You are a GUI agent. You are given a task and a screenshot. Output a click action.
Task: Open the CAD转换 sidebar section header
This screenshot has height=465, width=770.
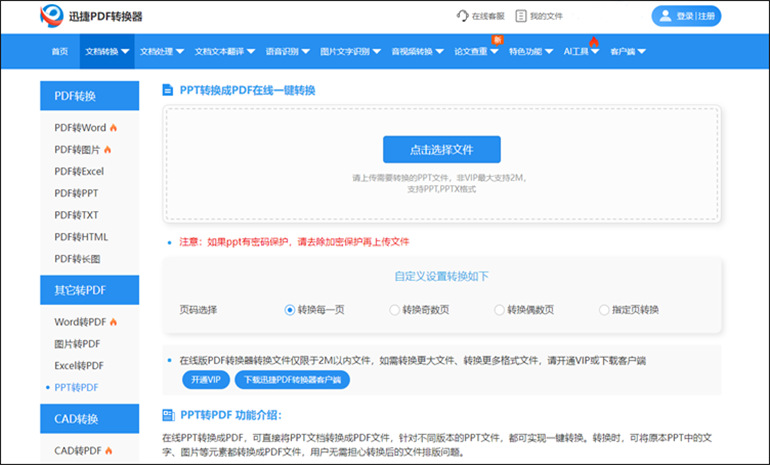point(89,419)
